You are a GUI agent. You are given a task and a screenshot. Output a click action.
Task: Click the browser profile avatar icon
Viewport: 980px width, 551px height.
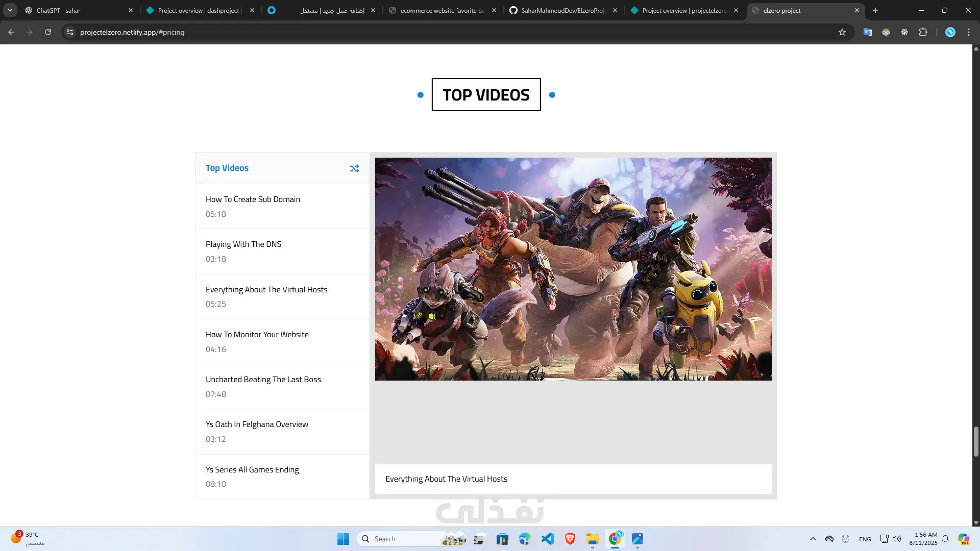point(950,32)
